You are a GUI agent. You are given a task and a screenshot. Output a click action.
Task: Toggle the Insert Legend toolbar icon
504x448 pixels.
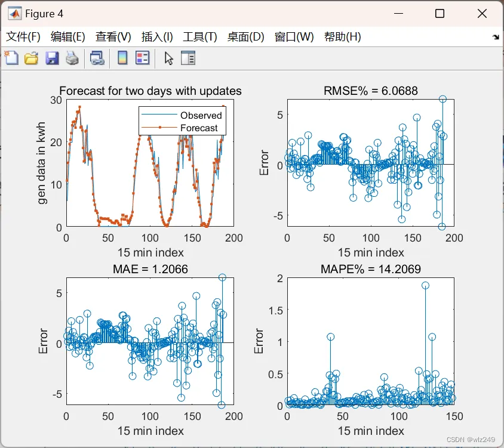142,58
